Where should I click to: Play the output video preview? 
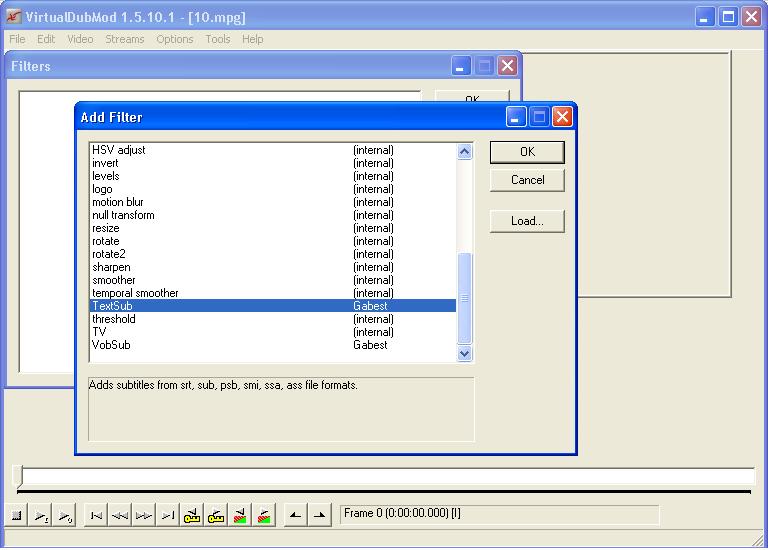65,515
